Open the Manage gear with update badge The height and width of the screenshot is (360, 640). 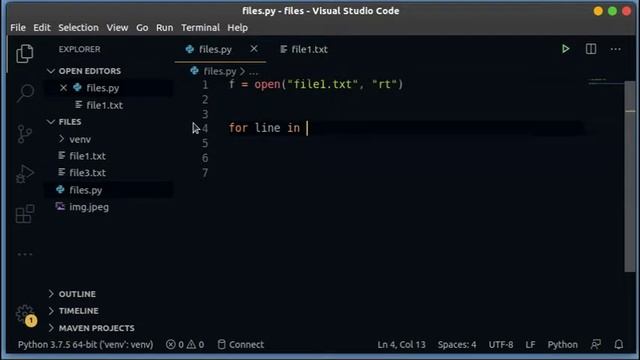click(x=25, y=315)
